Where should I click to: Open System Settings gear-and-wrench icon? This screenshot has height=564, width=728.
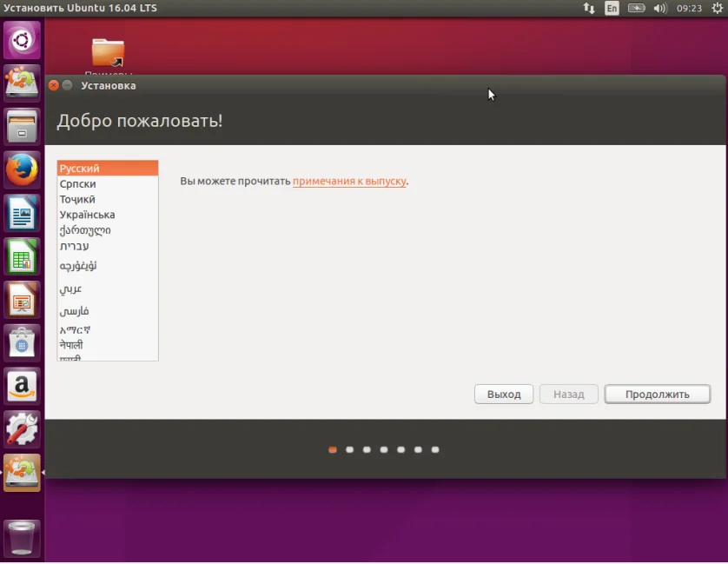pos(22,430)
